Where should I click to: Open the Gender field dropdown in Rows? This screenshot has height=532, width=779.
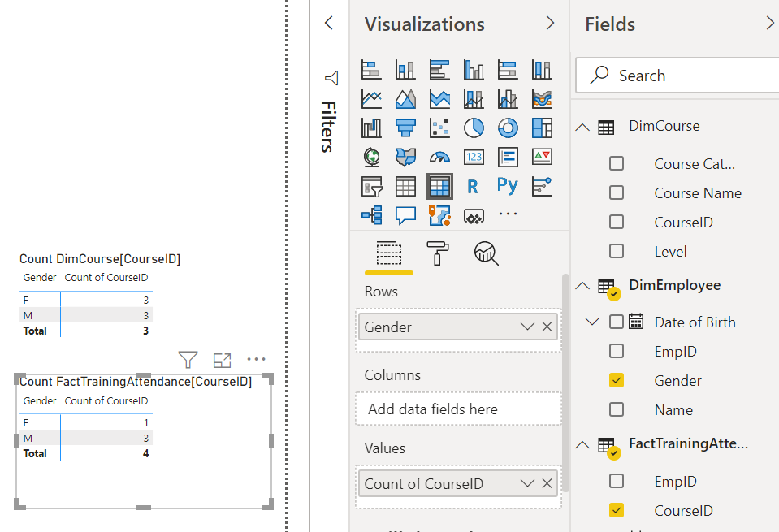coord(526,327)
